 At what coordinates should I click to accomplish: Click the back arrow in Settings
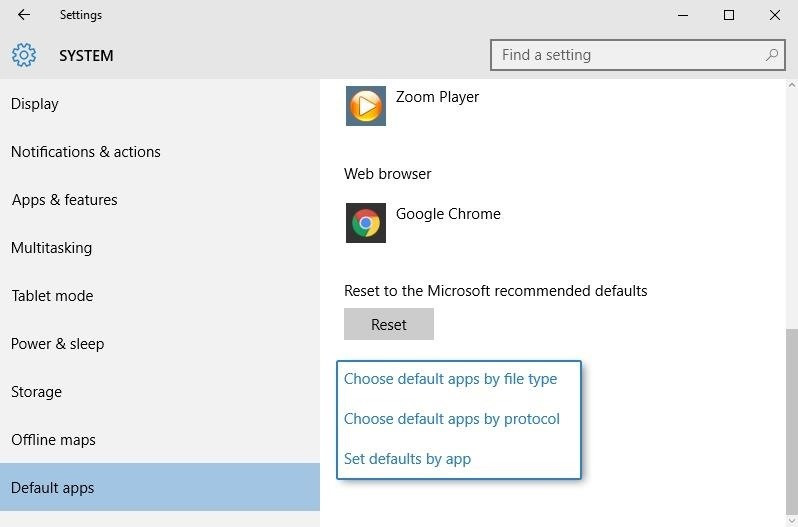24,15
